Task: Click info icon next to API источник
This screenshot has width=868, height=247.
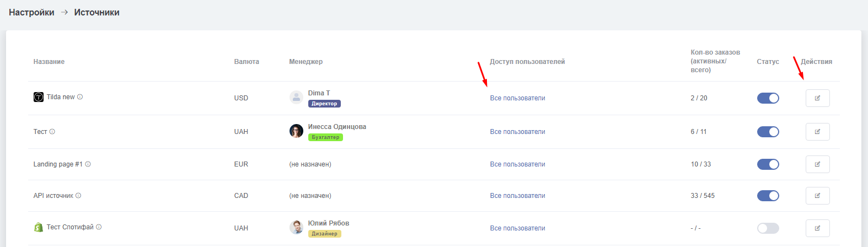Action: tap(78, 196)
